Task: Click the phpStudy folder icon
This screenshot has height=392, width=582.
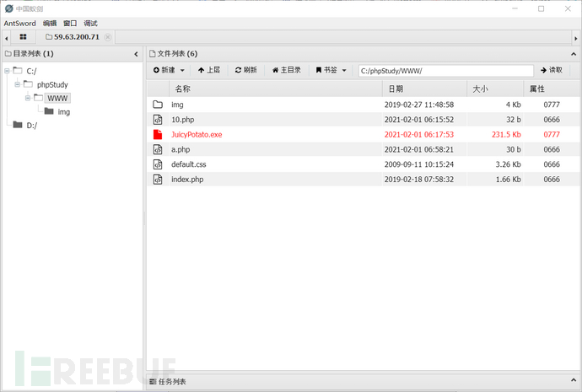Action: pyautogui.click(x=28, y=83)
